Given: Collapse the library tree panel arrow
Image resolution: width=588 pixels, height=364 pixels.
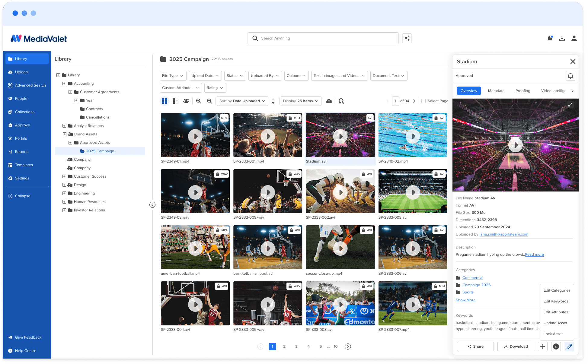Looking at the screenshot, I should click(x=152, y=205).
